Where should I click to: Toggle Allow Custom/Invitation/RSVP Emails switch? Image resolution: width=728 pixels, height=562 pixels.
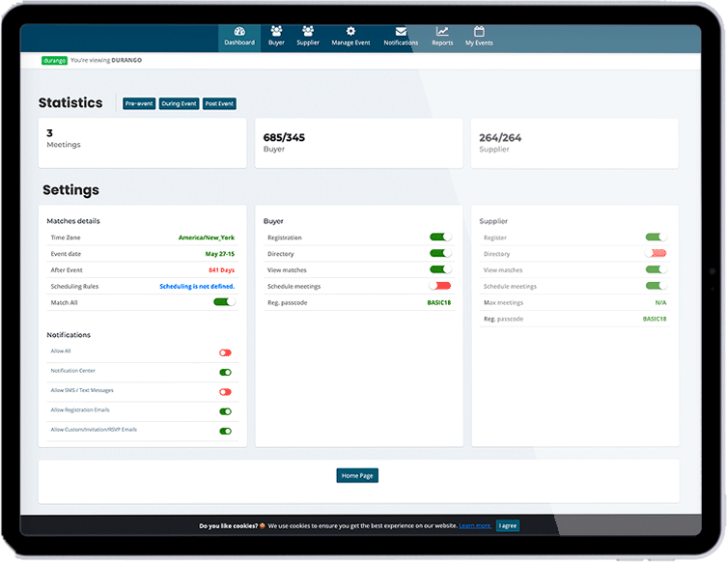click(225, 431)
